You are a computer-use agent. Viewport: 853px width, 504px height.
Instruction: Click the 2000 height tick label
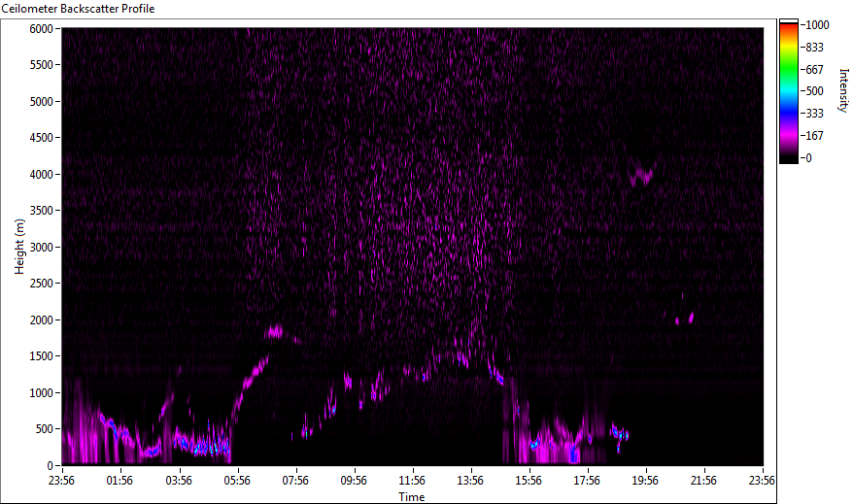42,320
